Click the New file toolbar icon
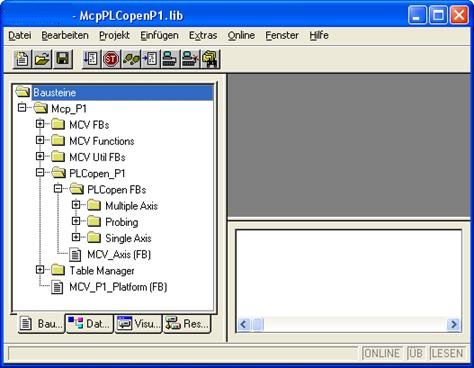Image resolution: width=474 pixels, height=368 pixels. tap(22, 59)
